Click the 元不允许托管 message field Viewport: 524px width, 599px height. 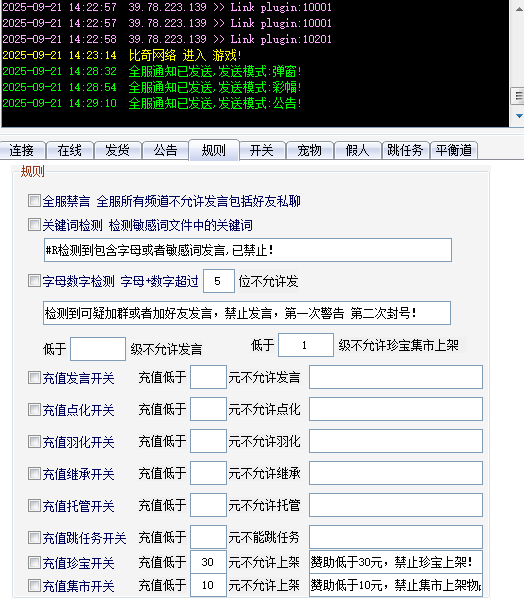396,505
